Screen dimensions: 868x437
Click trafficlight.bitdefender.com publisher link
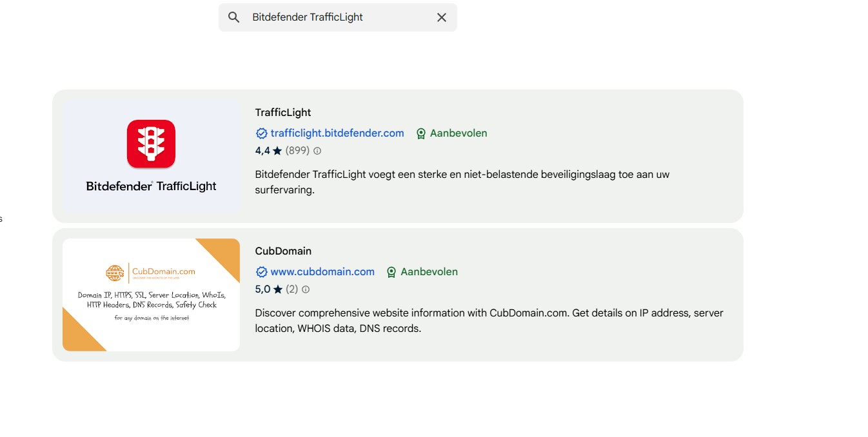337,133
